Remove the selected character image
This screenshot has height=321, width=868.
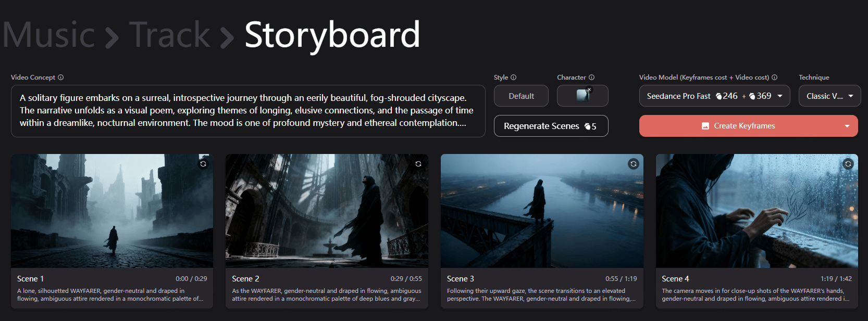pyautogui.click(x=589, y=90)
